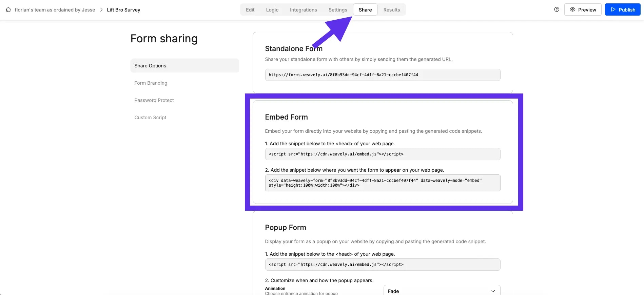This screenshot has width=644, height=295.
Task: Open the help question mark icon
Action: (557, 9)
